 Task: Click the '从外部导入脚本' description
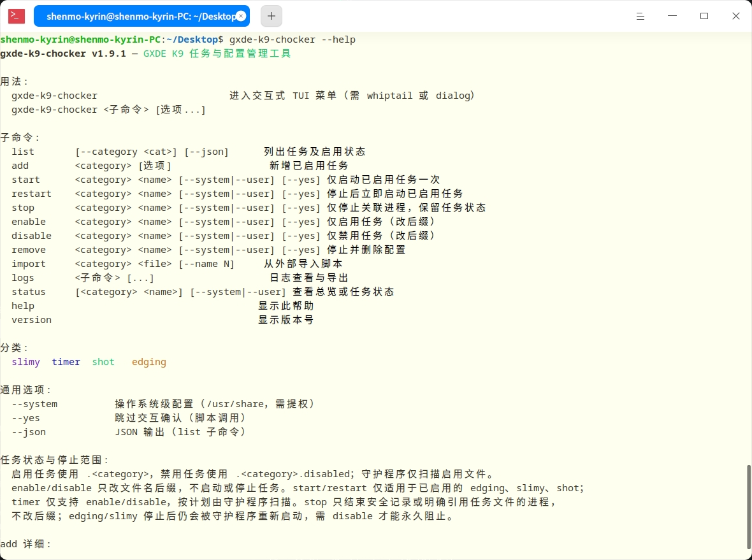coord(303,264)
